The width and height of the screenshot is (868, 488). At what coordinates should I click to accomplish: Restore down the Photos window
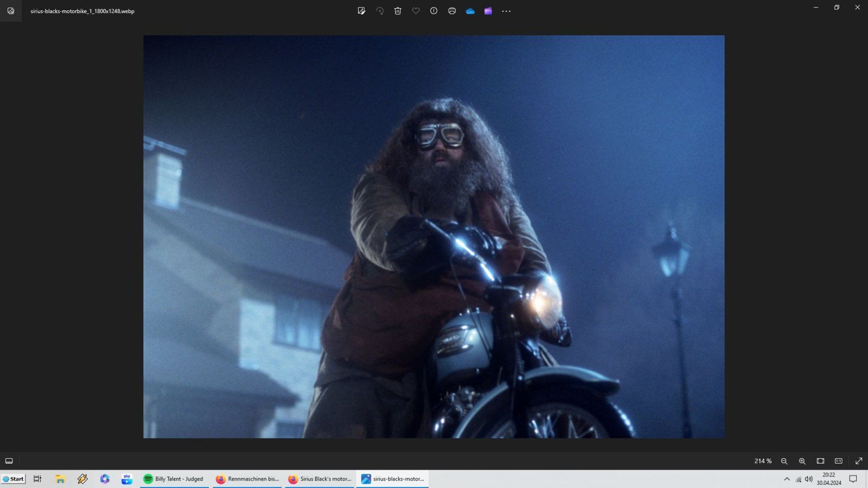837,7
